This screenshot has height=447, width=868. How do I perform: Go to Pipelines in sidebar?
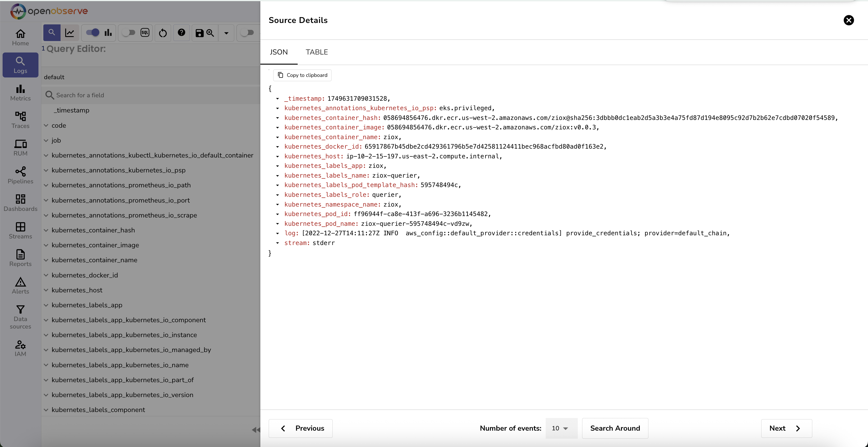click(x=20, y=175)
